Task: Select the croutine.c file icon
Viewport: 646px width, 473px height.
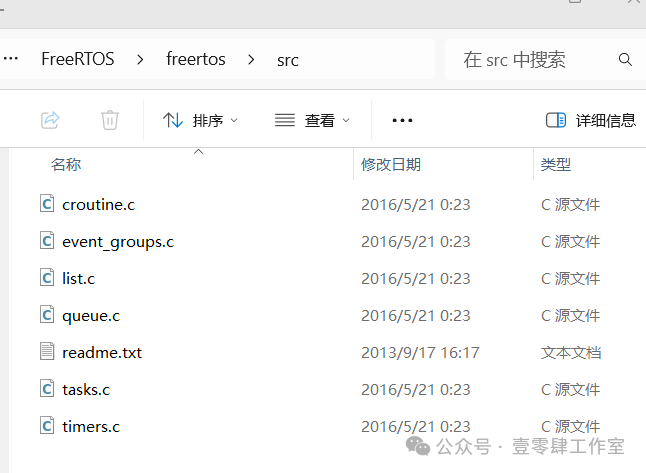Action: (47, 204)
